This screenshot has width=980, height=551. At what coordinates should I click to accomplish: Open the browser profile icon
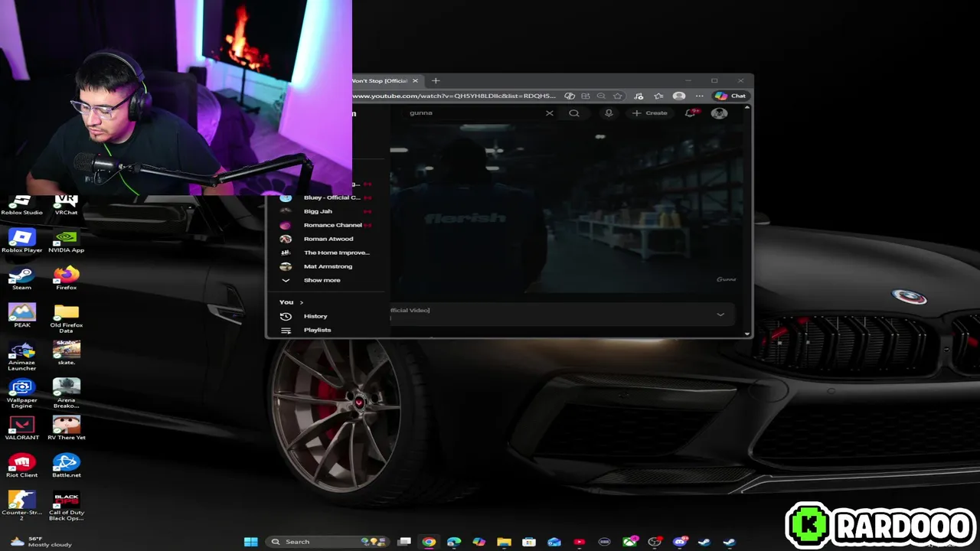coord(679,96)
